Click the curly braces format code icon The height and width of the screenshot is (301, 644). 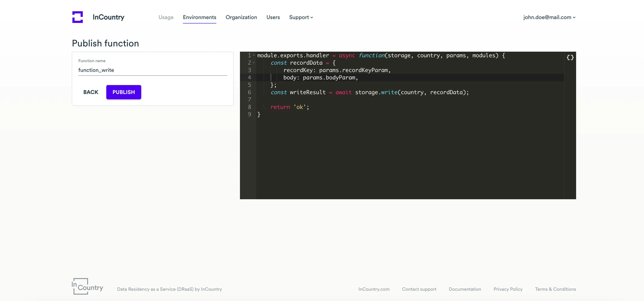click(x=570, y=57)
